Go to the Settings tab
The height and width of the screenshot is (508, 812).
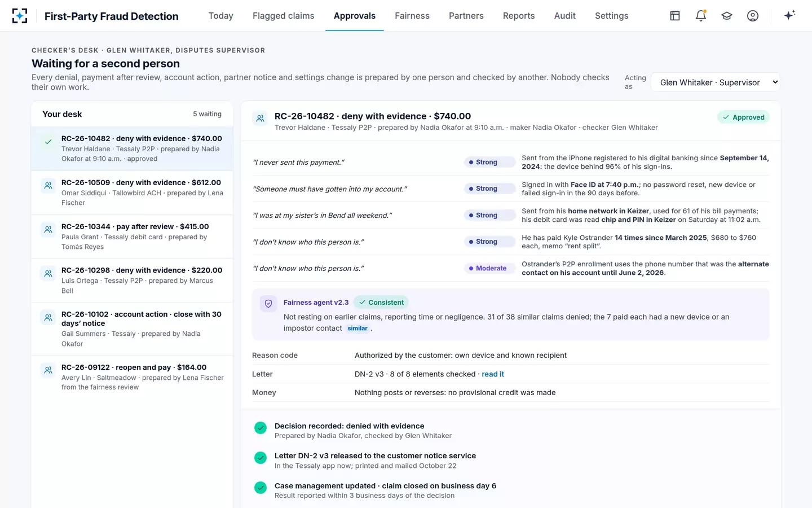612,16
